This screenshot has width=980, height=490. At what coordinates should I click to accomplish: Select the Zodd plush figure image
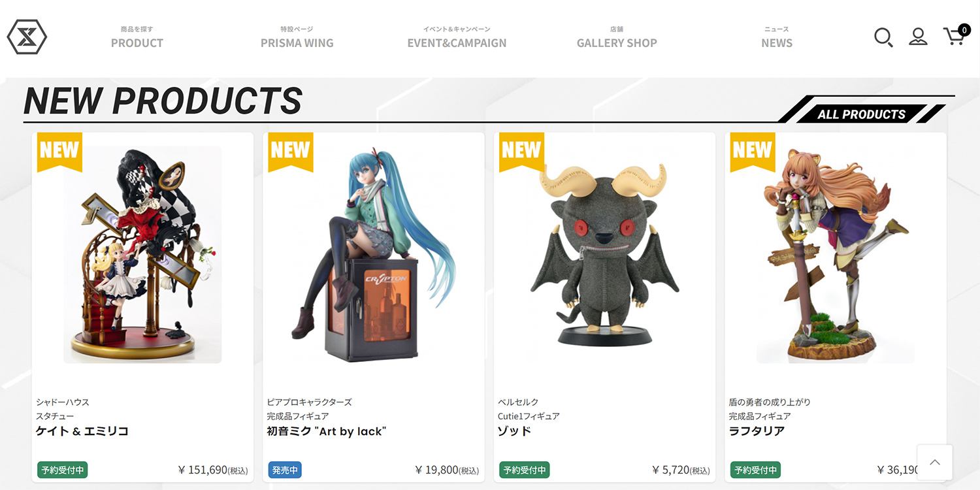(x=604, y=255)
